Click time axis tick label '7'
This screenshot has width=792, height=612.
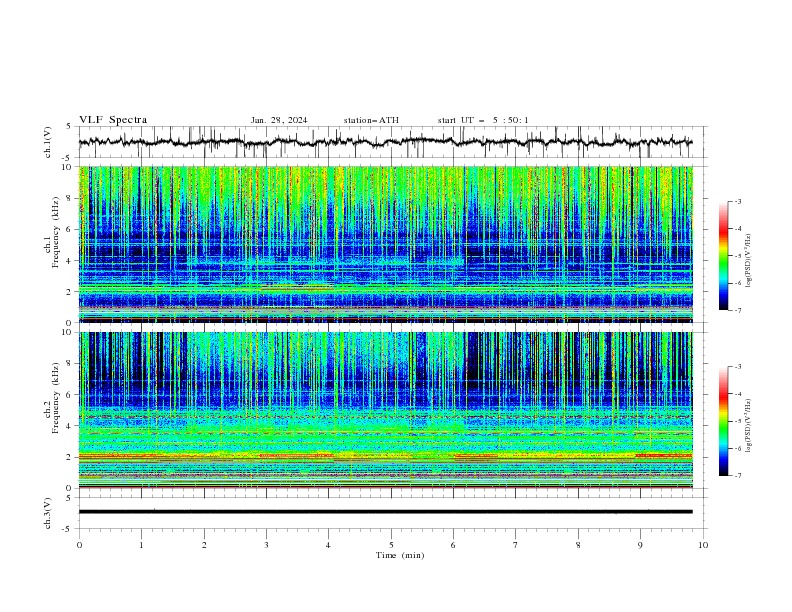(x=516, y=545)
